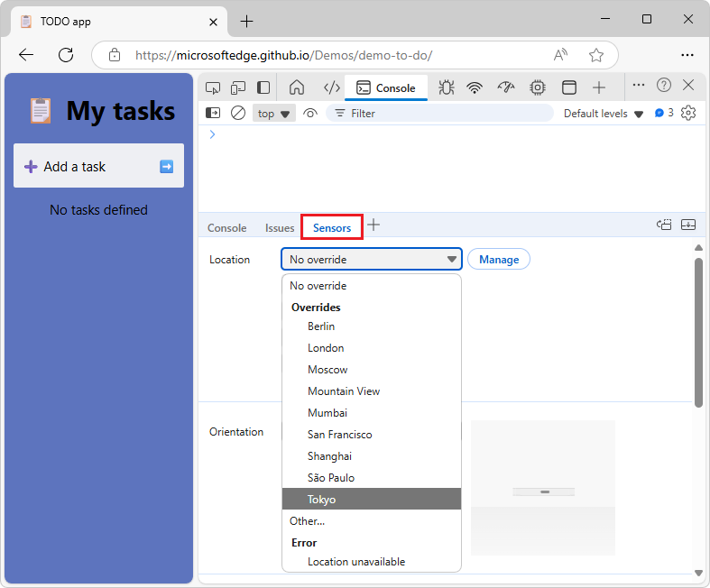
Task: Click the device orientation preview box
Action: 543,488
